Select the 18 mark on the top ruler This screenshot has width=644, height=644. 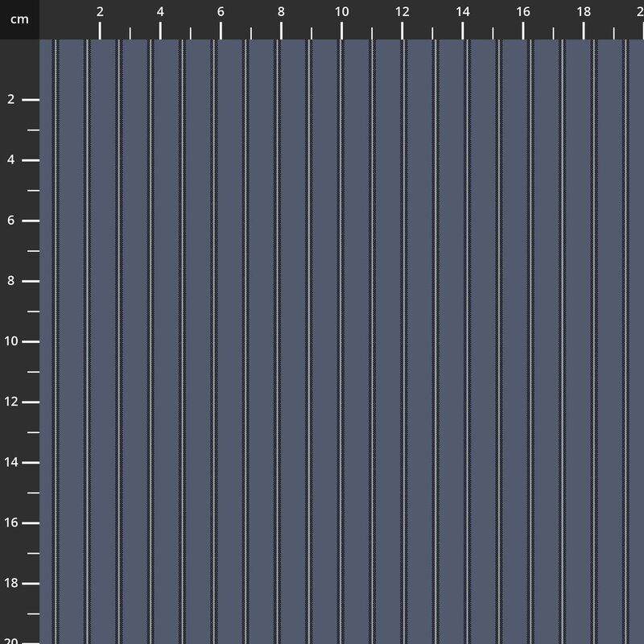click(584, 12)
